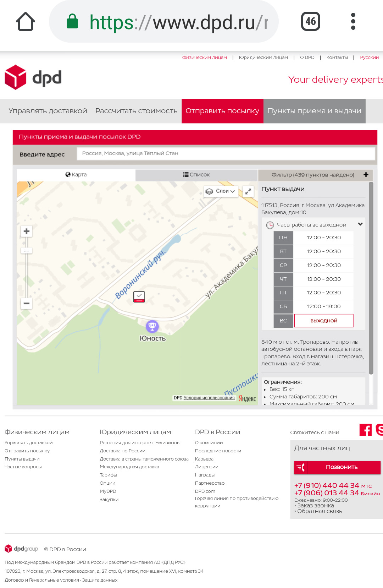Open footer link Партнерство
The height and width of the screenshot is (588, 383).
(x=210, y=483)
